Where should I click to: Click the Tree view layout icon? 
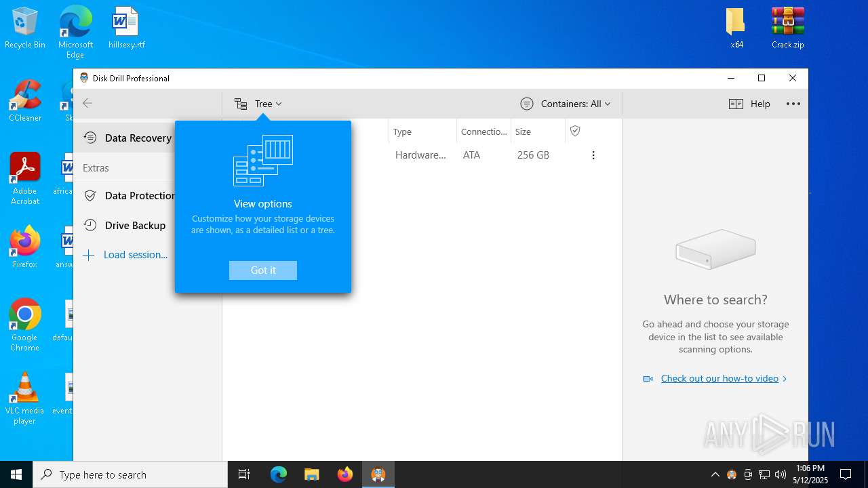pyautogui.click(x=241, y=104)
